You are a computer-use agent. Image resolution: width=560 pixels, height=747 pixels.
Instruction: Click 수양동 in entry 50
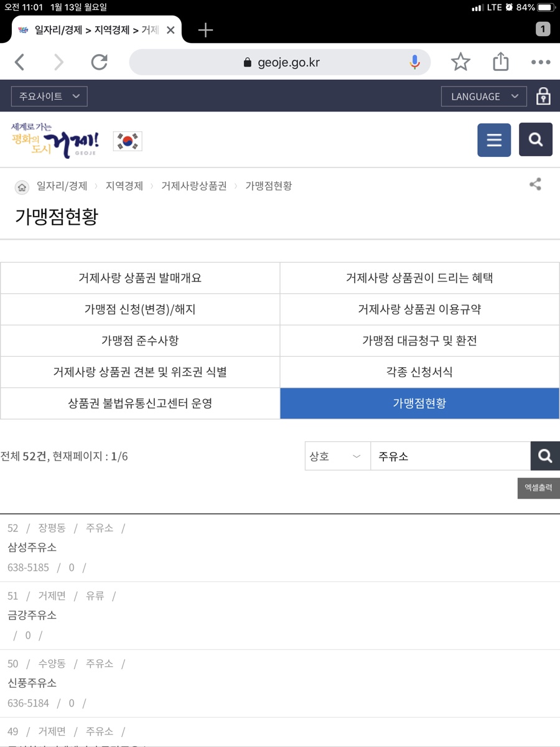pyautogui.click(x=52, y=664)
